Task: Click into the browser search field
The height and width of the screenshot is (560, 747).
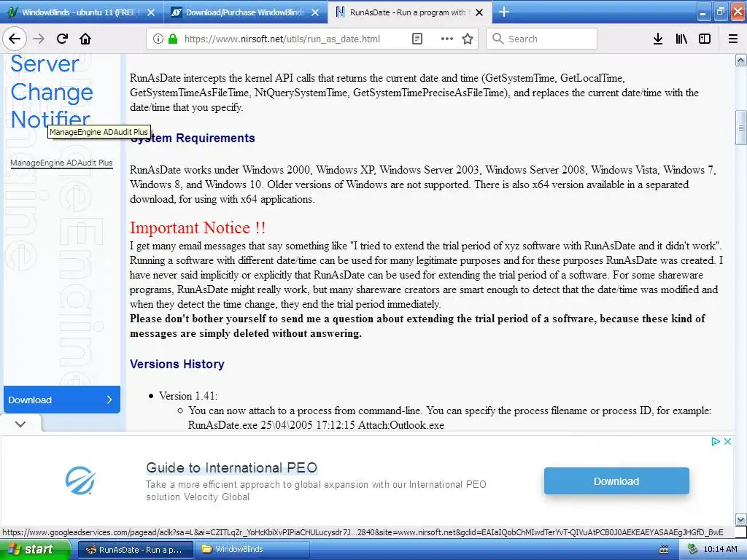Action: pos(542,39)
